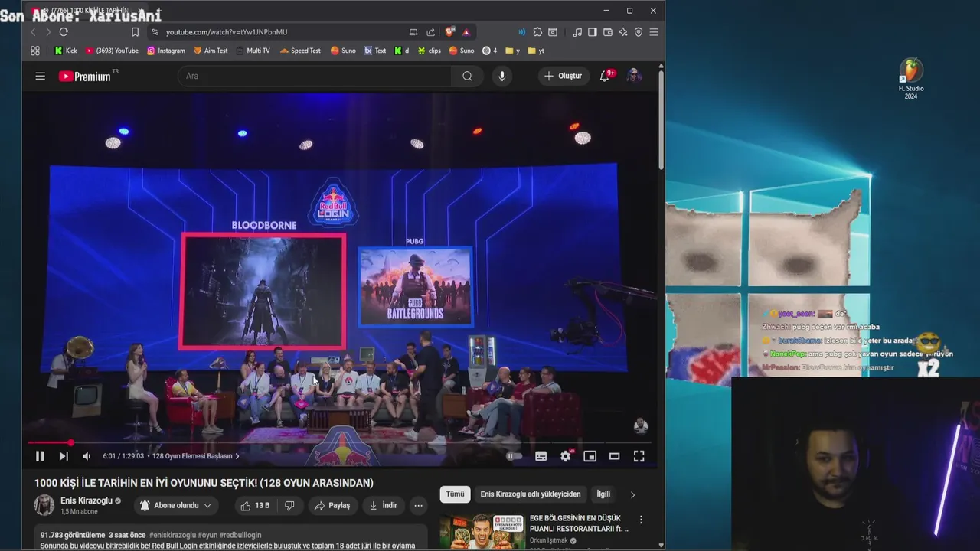Click hashtag #oyun in description
Image resolution: width=980 pixels, height=551 pixels.
coord(207,535)
